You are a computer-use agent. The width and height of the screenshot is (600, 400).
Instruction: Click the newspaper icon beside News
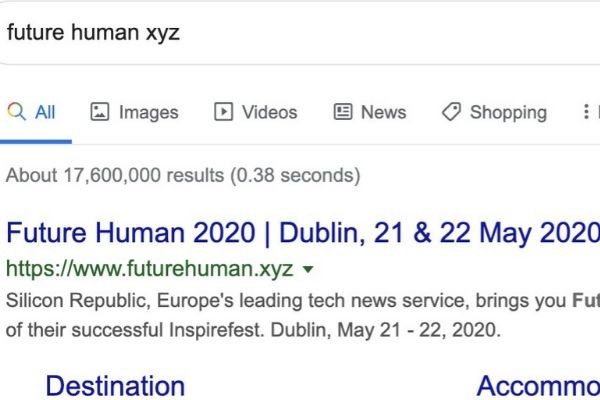(343, 112)
